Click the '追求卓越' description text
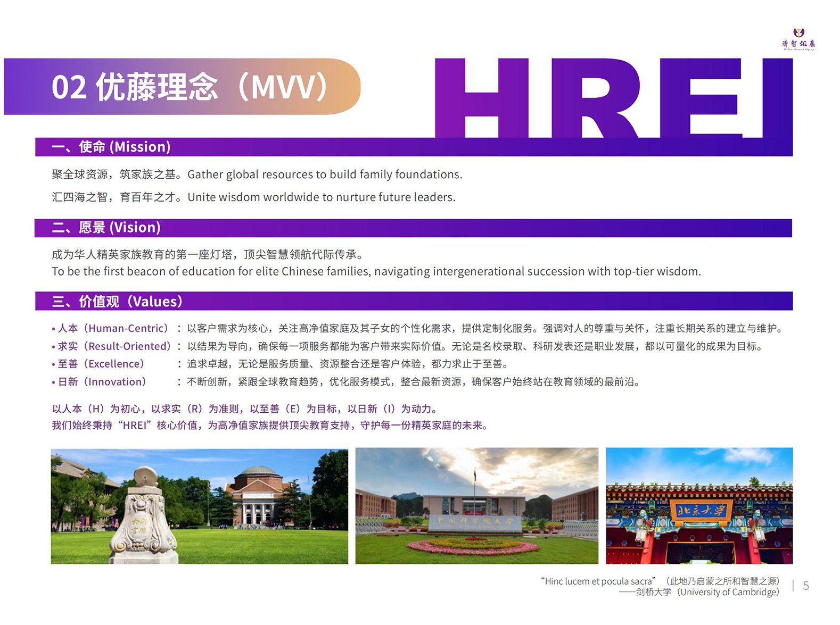The width and height of the screenshot is (840, 625). click(349, 364)
